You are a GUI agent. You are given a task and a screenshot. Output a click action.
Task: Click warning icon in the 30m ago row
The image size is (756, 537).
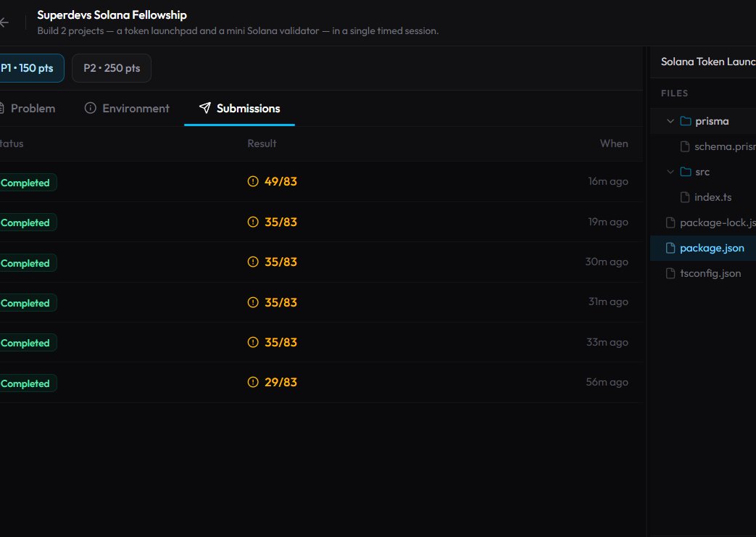[253, 262]
